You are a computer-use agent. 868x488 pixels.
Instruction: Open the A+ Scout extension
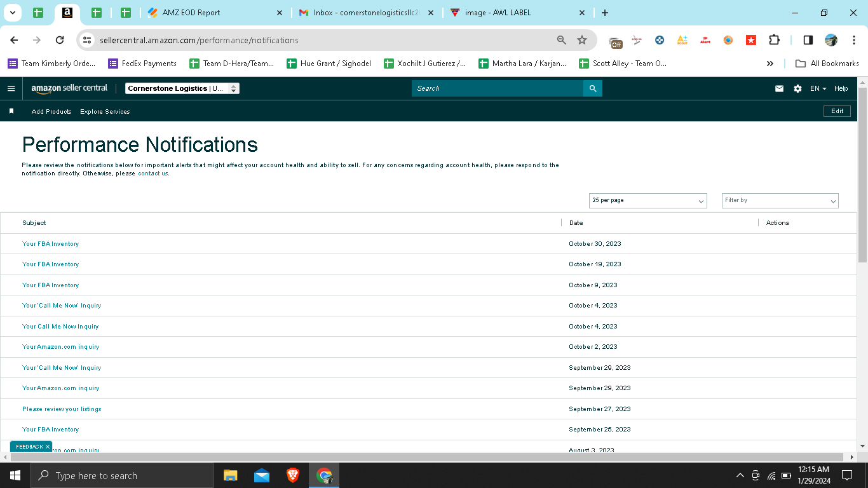(682, 40)
